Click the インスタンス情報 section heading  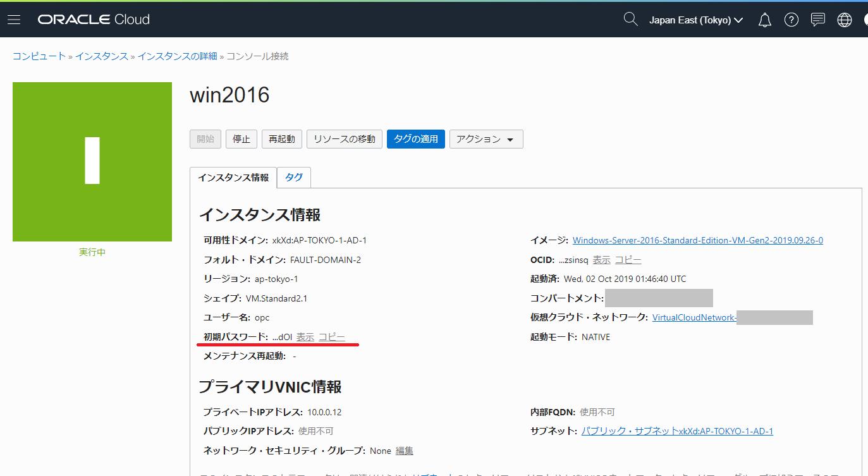pos(260,215)
